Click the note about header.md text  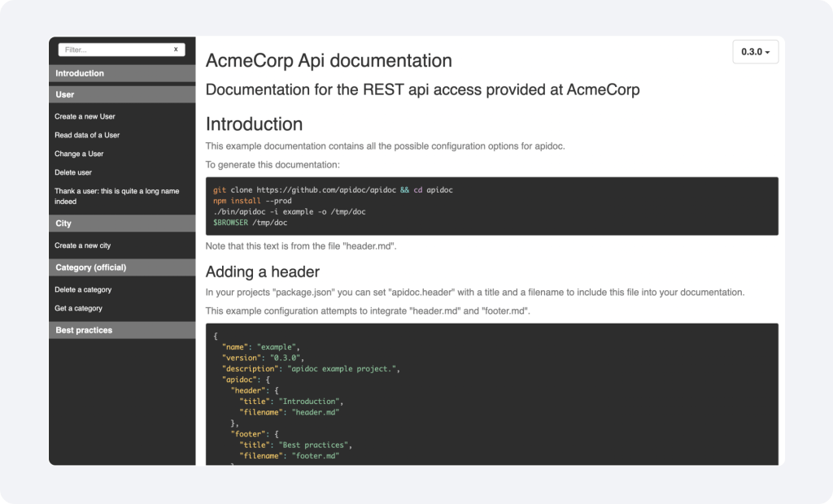pyautogui.click(x=301, y=245)
